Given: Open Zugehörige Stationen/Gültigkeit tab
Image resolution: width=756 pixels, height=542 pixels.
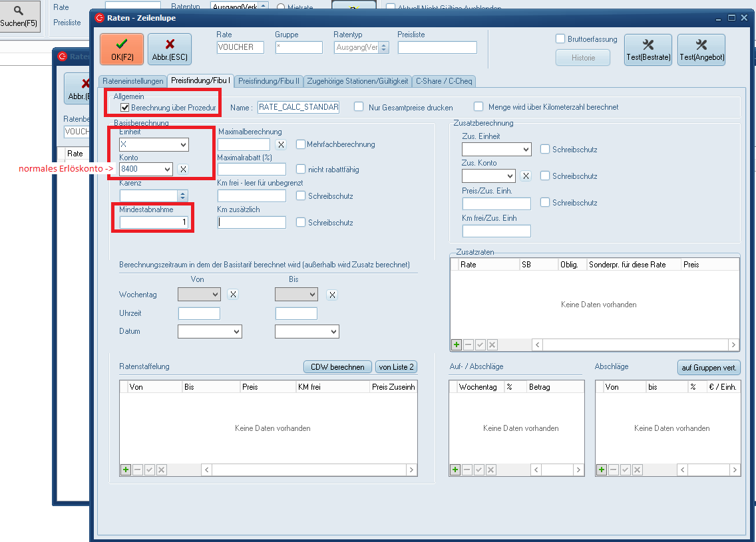Looking at the screenshot, I should pos(358,81).
